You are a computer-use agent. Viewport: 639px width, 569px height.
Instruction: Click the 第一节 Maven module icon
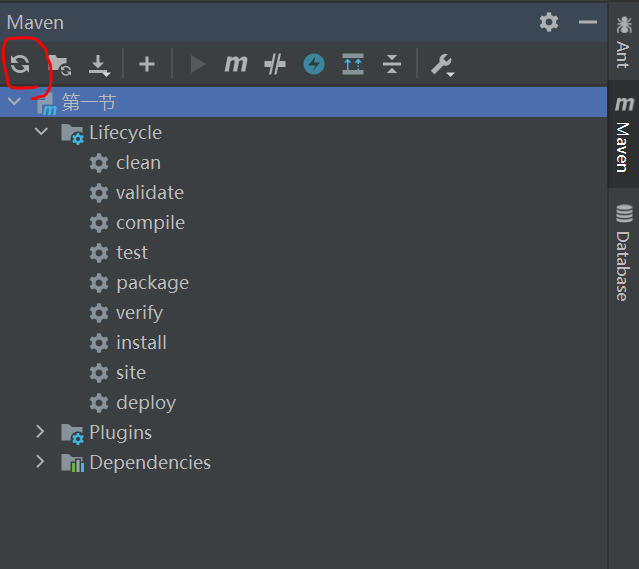(x=46, y=104)
